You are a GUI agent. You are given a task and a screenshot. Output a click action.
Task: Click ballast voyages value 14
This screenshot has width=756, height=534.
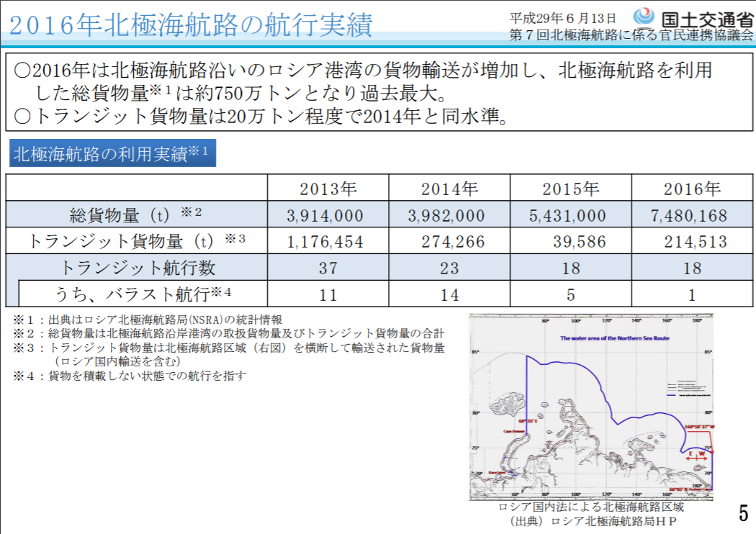[x=449, y=294]
